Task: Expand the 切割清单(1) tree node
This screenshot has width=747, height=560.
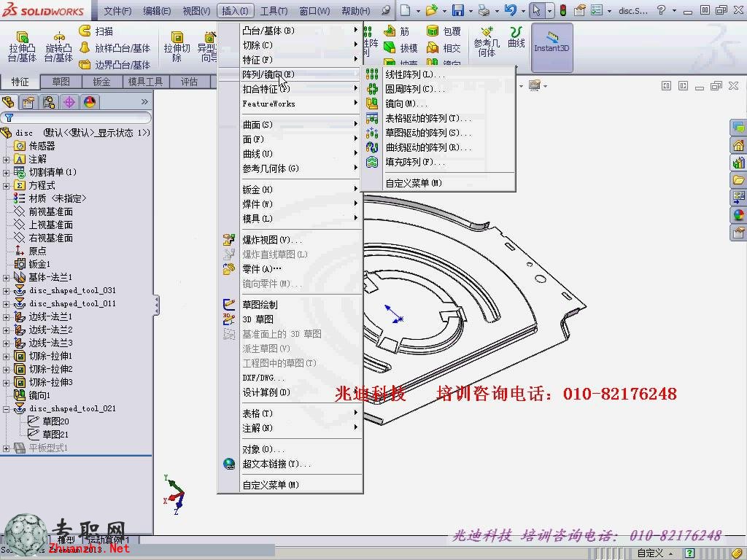Action: (x=6, y=172)
